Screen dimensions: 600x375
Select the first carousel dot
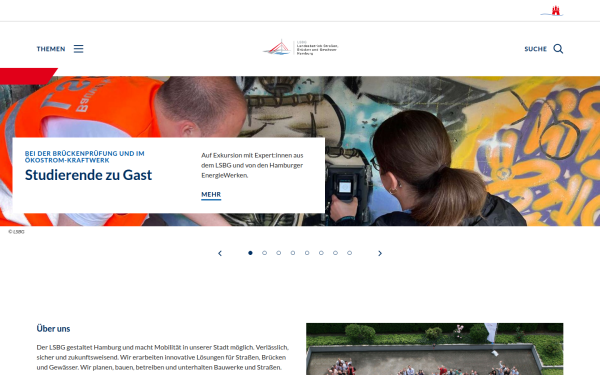pyautogui.click(x=250, y=253)
